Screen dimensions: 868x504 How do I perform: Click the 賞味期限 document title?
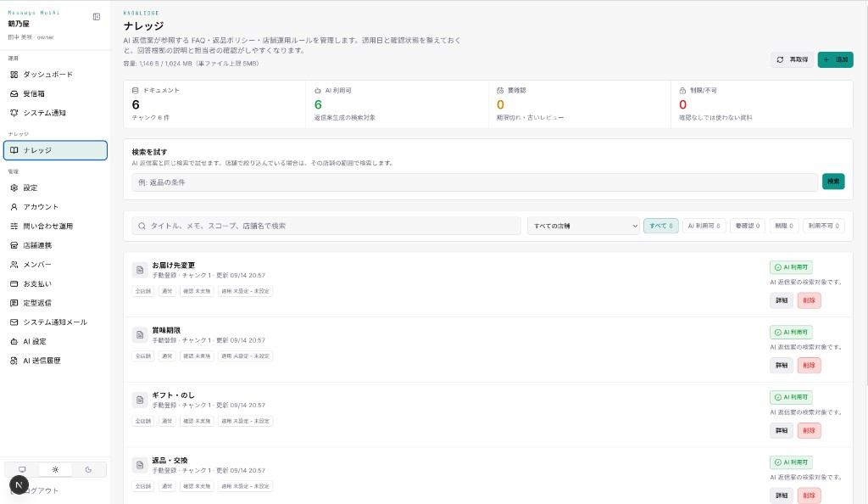(166, 331)
